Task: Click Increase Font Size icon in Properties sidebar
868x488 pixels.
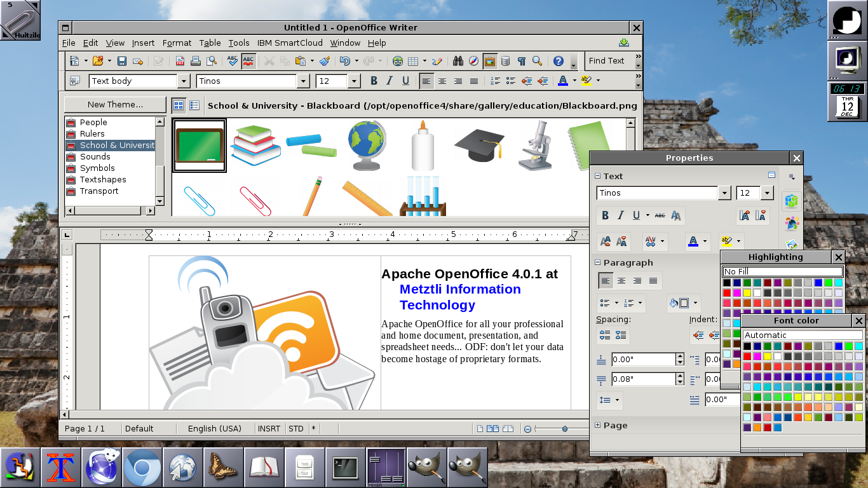Action: point(745,215)
